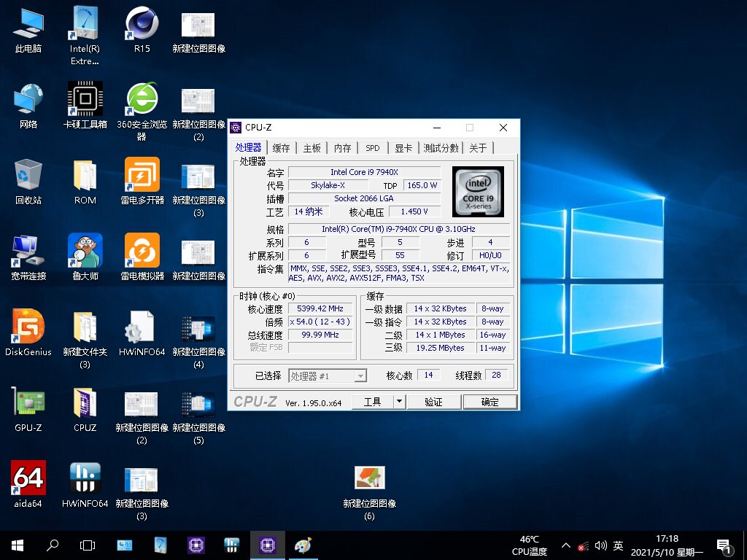Click the Windows Start button

click(x=18, y=545)
